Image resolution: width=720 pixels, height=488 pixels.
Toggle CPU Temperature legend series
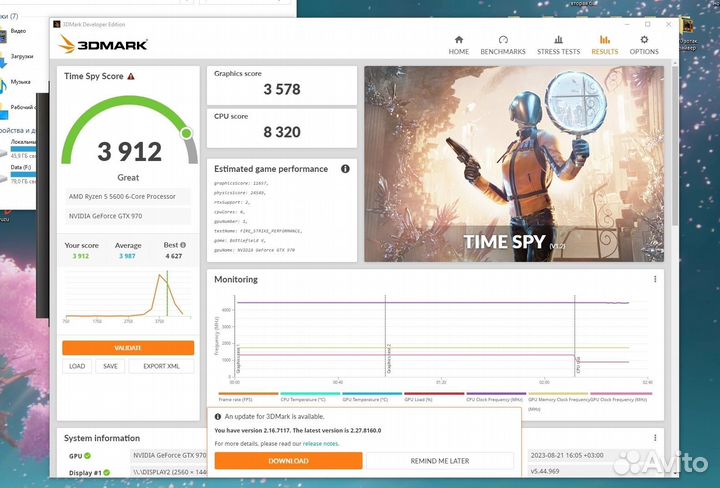pyautogui.click(x=310, y=397)
